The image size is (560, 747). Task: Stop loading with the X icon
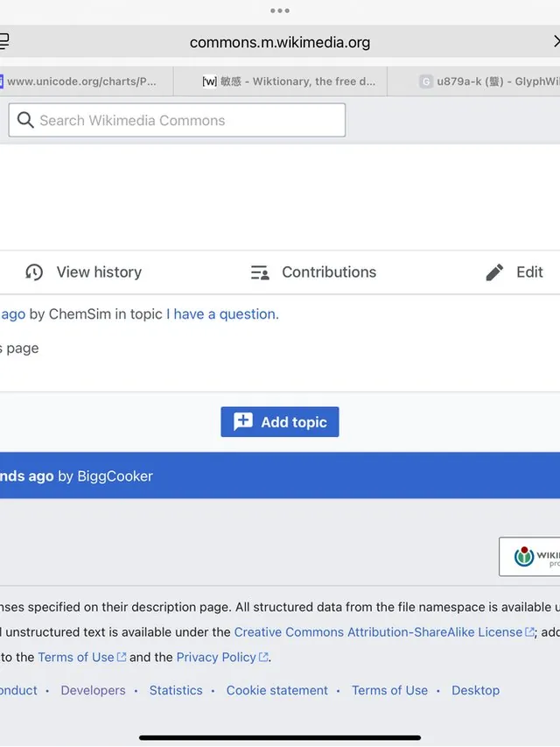tap(556, 41)
